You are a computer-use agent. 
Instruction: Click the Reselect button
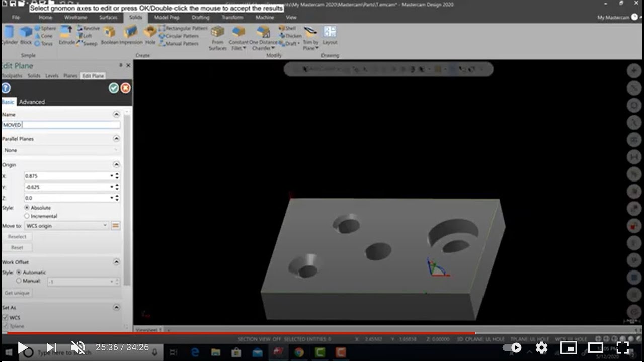pyautogui.click(x=17, y=237)
